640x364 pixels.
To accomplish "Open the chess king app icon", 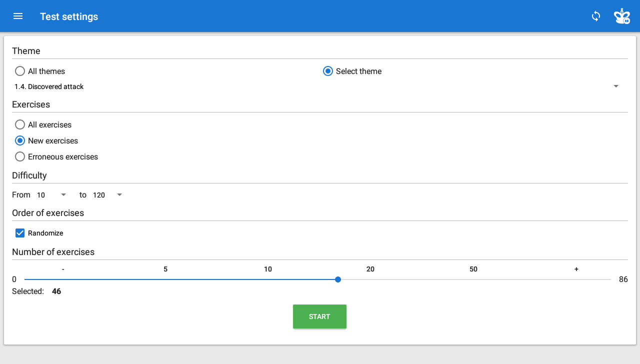I will 622,16.
